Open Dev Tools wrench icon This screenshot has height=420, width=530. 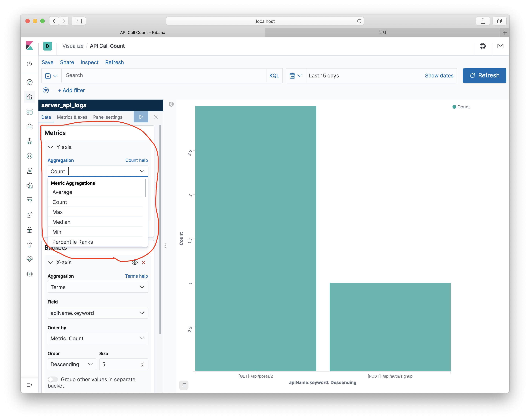coord(30,244)
